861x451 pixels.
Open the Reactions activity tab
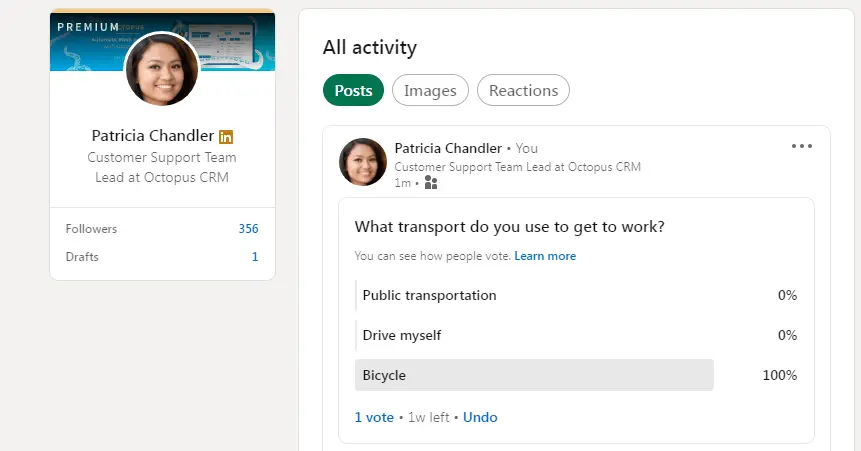pos(523,90)
